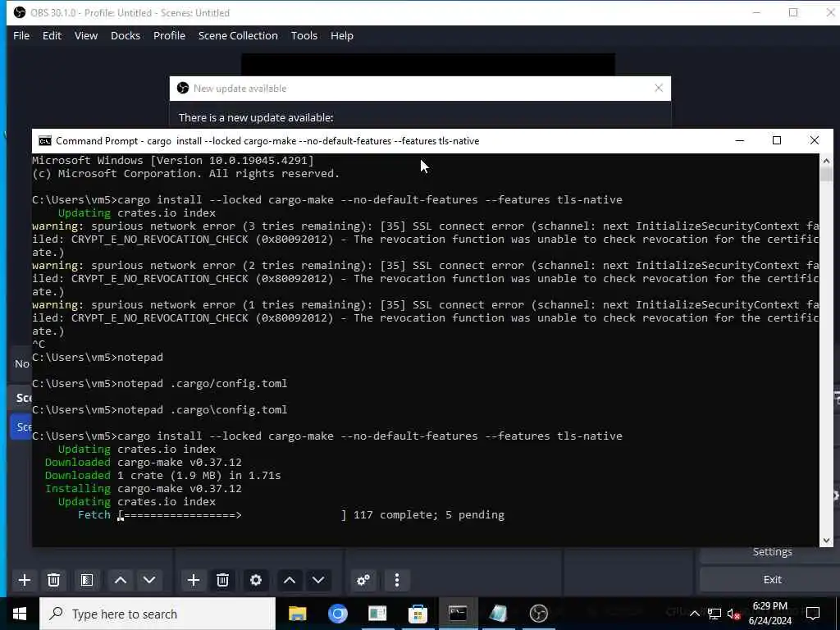This screenshot has height=630, width=840.
Task: Delete the selected source with the trash icon
Action: [223, 580]
